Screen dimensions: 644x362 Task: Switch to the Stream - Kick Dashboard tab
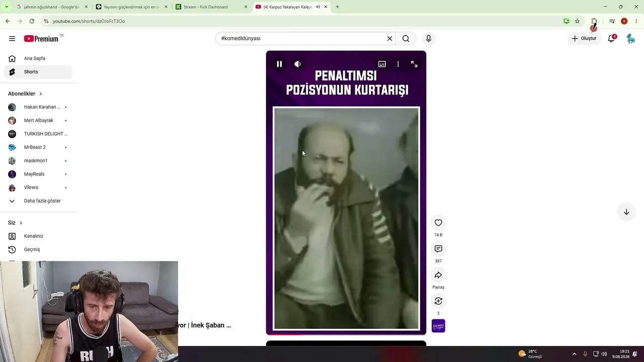point(211,7)
